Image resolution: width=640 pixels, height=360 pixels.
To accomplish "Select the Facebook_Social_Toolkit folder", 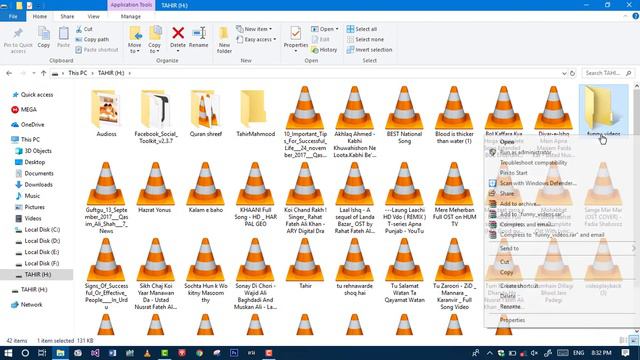I will 156,116.
